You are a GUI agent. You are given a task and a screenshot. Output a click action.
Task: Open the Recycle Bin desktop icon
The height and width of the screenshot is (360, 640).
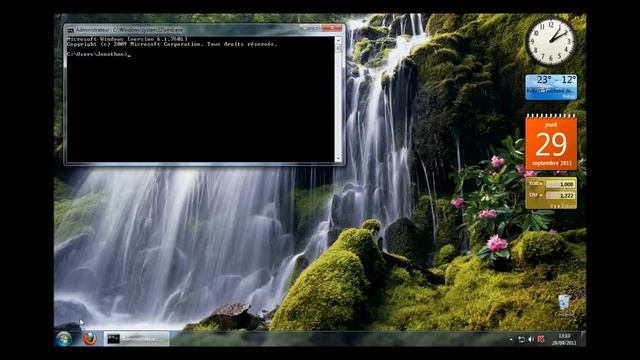tap(564, 305)
